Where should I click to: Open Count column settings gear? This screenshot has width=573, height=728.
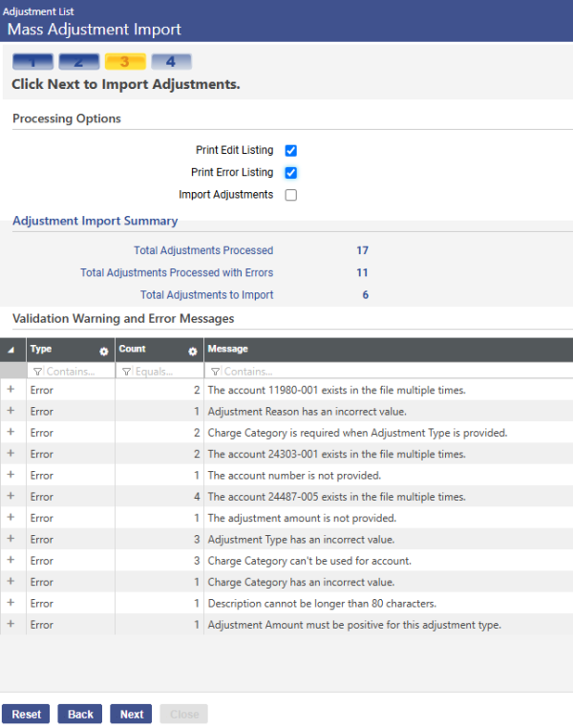[x=193, y=352]
